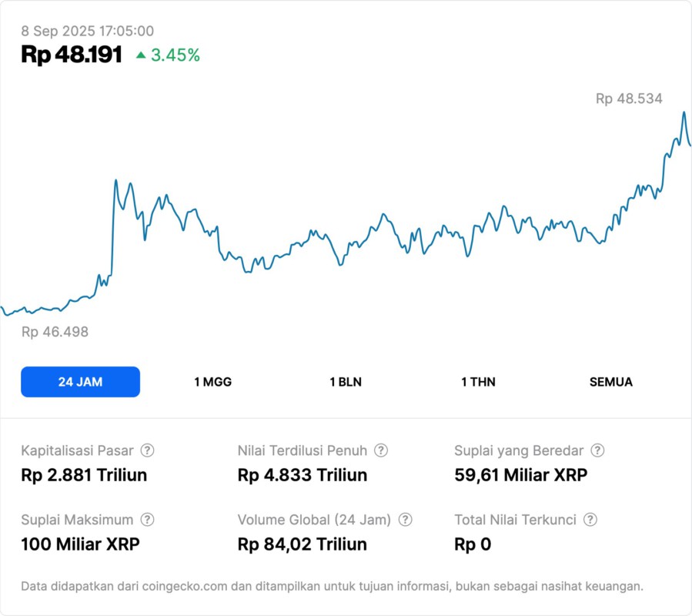This screenshot has width=692, height=616.
Task: Click the 59,61 Miliar XRP supply value
Action: 521,475
